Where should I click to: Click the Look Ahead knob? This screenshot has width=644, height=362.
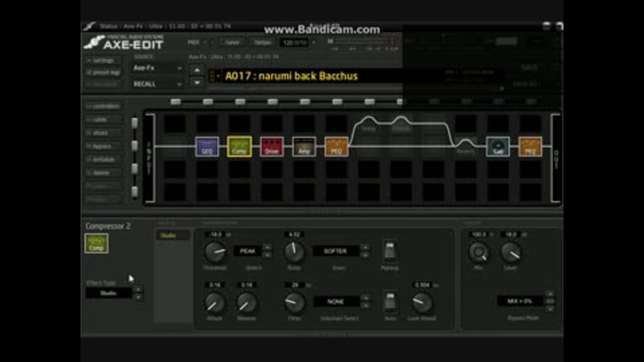[x=422, y=303]
